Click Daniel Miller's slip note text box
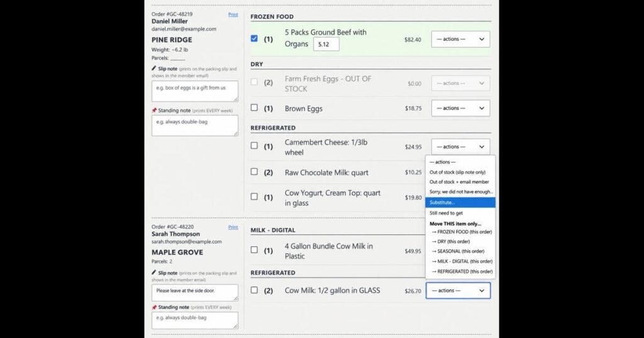644x338 pixels. [x=195, y=91]
